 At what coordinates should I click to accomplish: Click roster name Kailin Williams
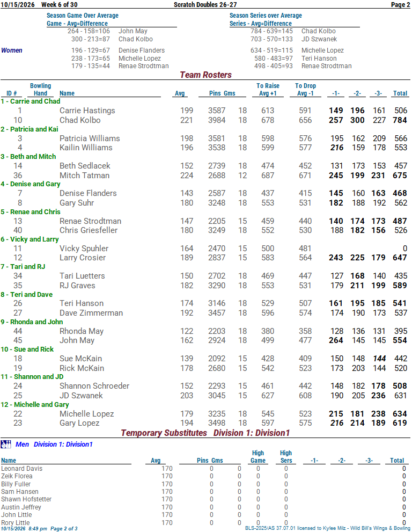click(86, 148)
